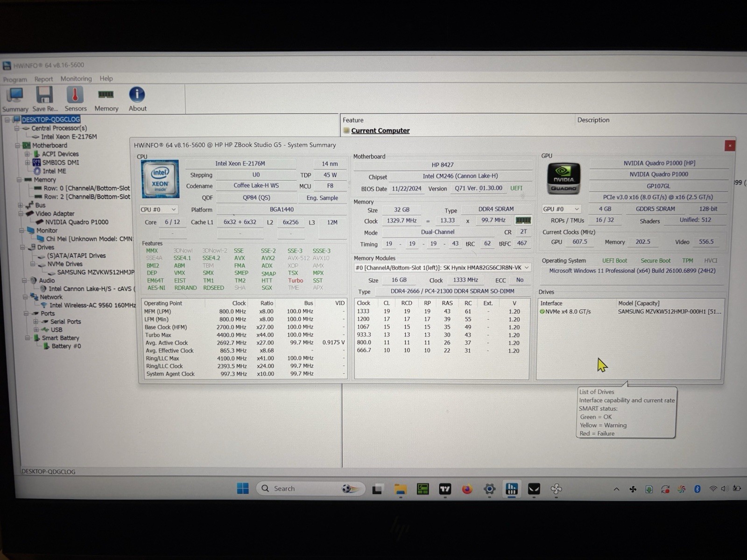747x560 pixels.
Task: Select Smart Battery tree node
Action: pos(60,338)
